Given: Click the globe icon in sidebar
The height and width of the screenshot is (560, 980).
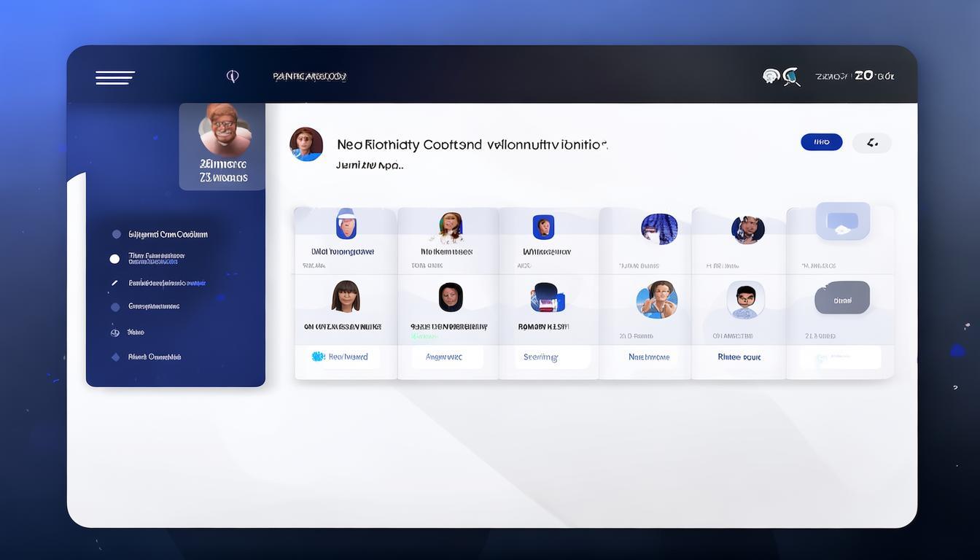Looking at the screenshot, I should point(114,332).
